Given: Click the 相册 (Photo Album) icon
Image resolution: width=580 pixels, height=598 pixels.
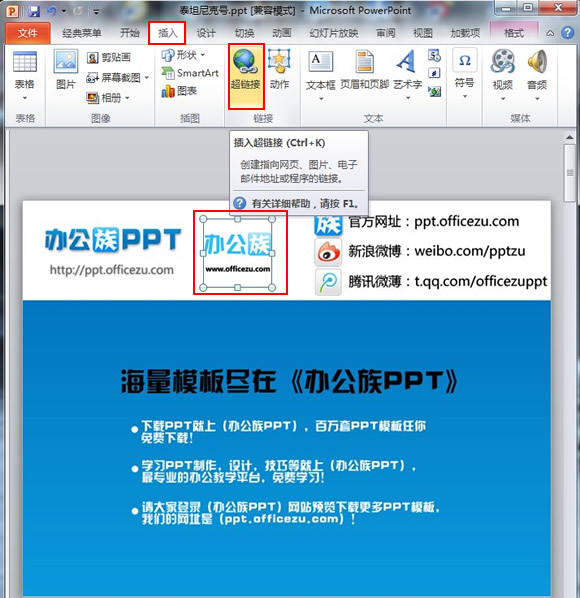Looking at the screenshot, I should coord(92,98).
